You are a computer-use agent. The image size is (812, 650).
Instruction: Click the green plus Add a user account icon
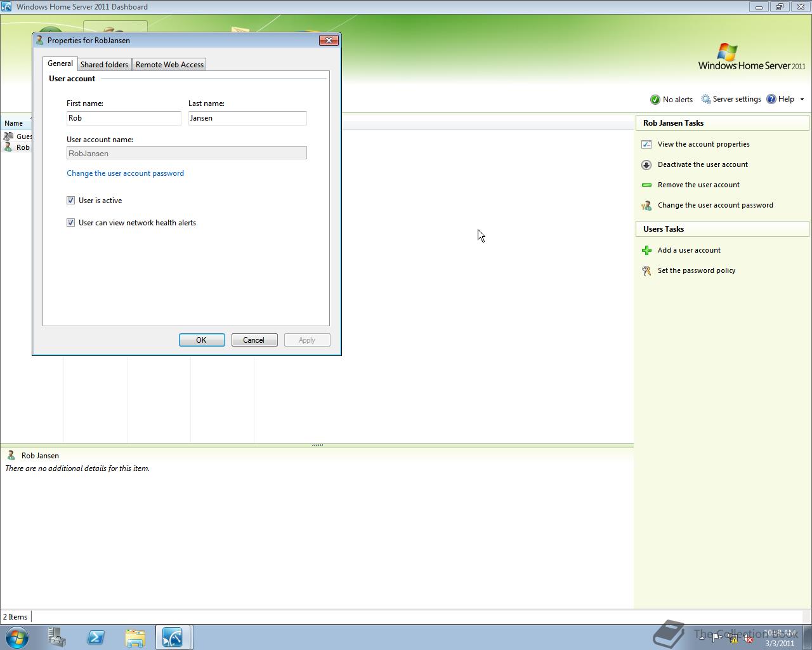pos(646,250)
